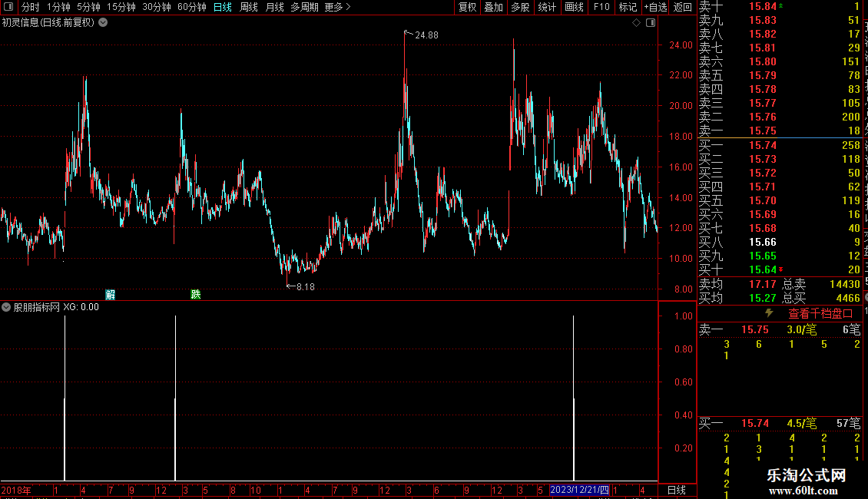The width and height of the screenshot is (868, 499).
Task: Expand the 股朋指标网 indicator dropdown
Action: click(x=6, y=307)
